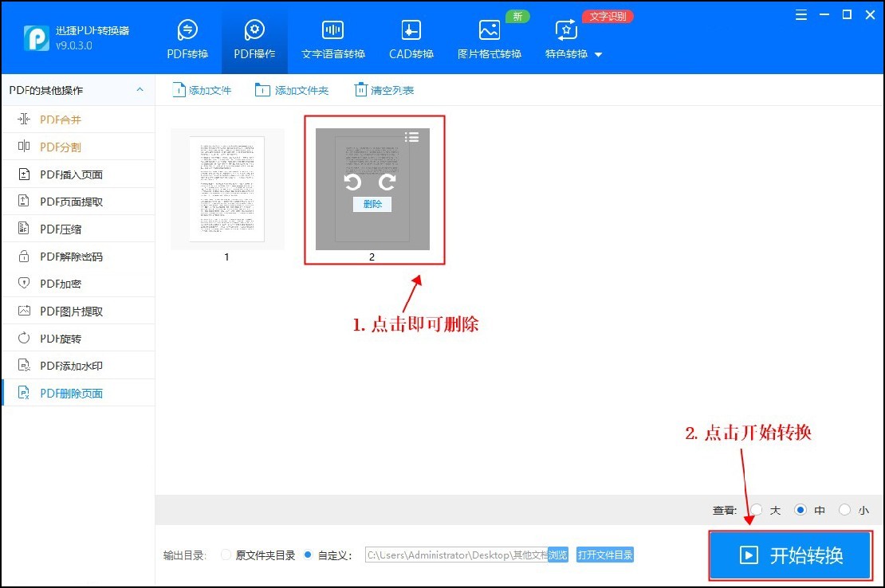Select the 图片格式转换 module
The image size is (885, 588).
tap(489, 37)
